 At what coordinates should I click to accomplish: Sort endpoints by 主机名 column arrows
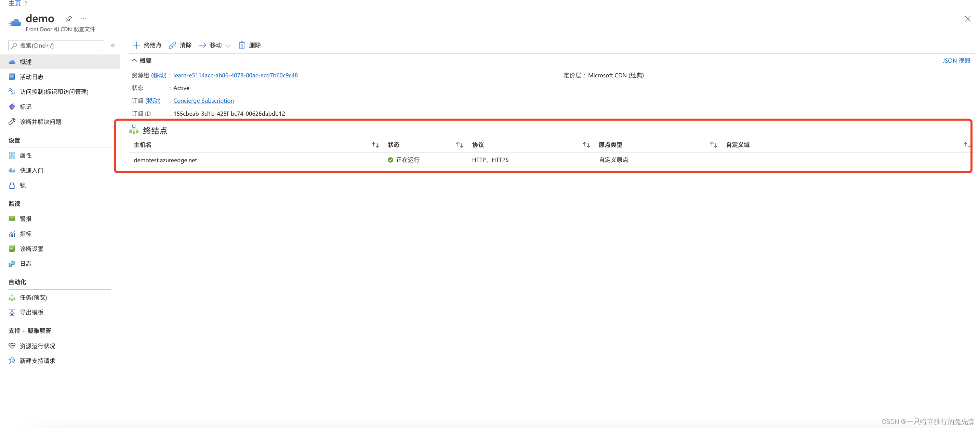click(375, 145)
